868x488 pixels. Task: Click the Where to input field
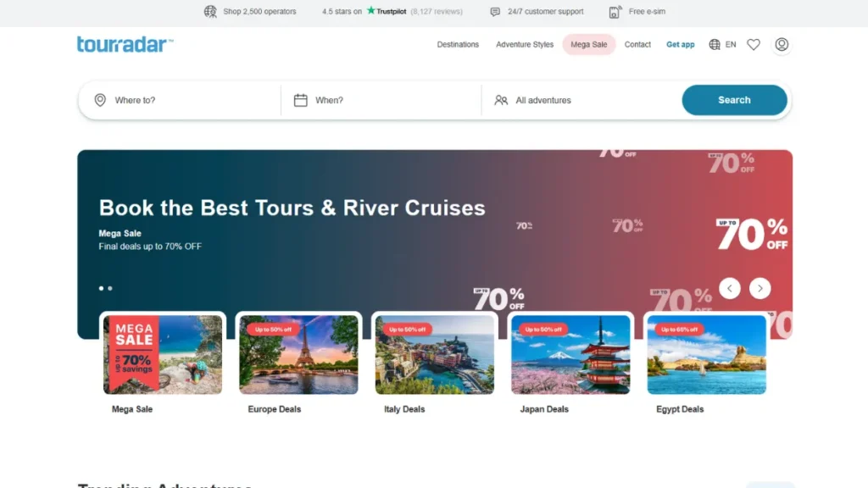pos(180,100)
